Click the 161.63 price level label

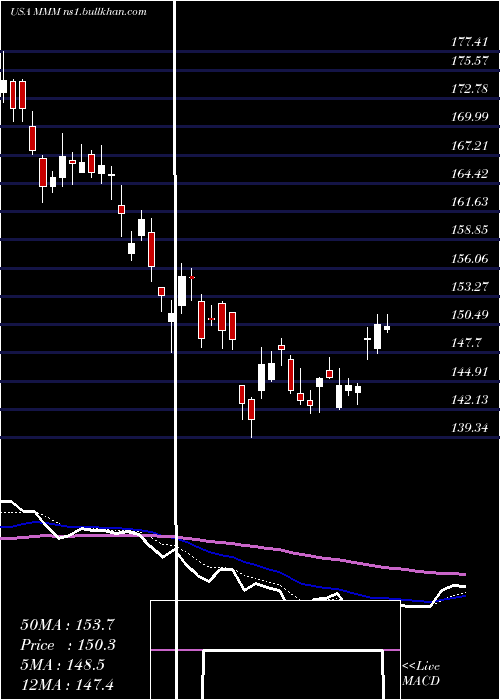[469, 202]
